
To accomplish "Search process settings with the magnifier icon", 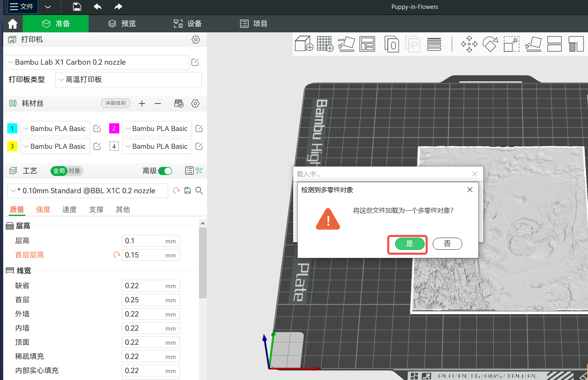I will [x=199, y=190].
